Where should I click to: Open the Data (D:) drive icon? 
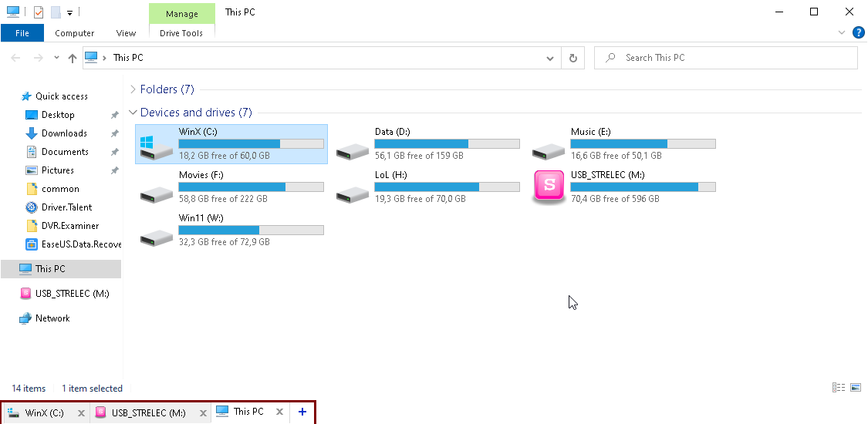pos(352,150)
